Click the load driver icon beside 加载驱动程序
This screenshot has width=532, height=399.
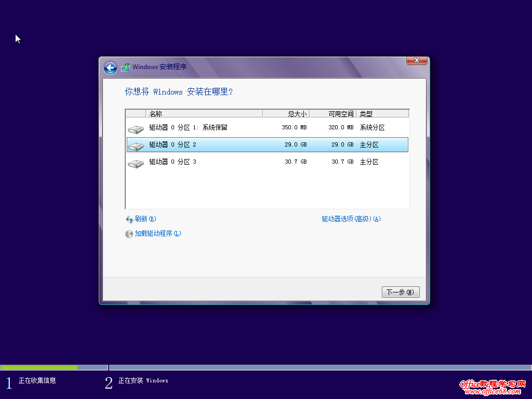pos(129,234)
